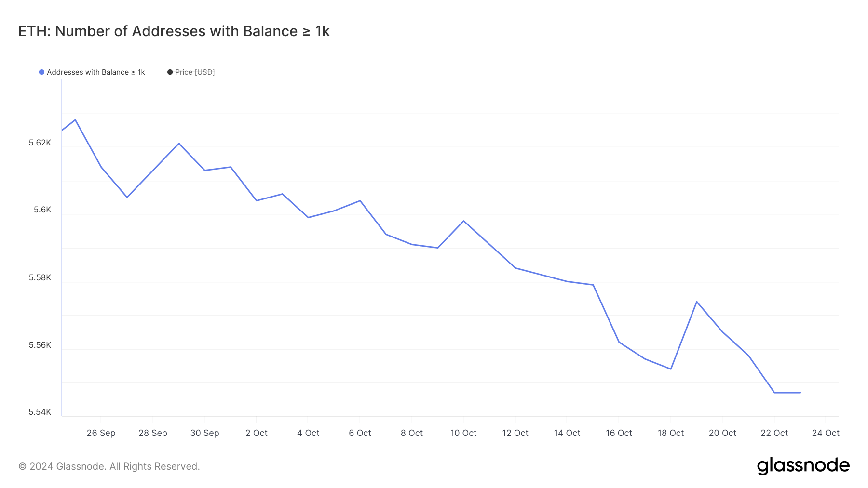This screenshot has width=868, height=488.
Task: Click the final flat segment of the line
Action: (x=787, y=393)
